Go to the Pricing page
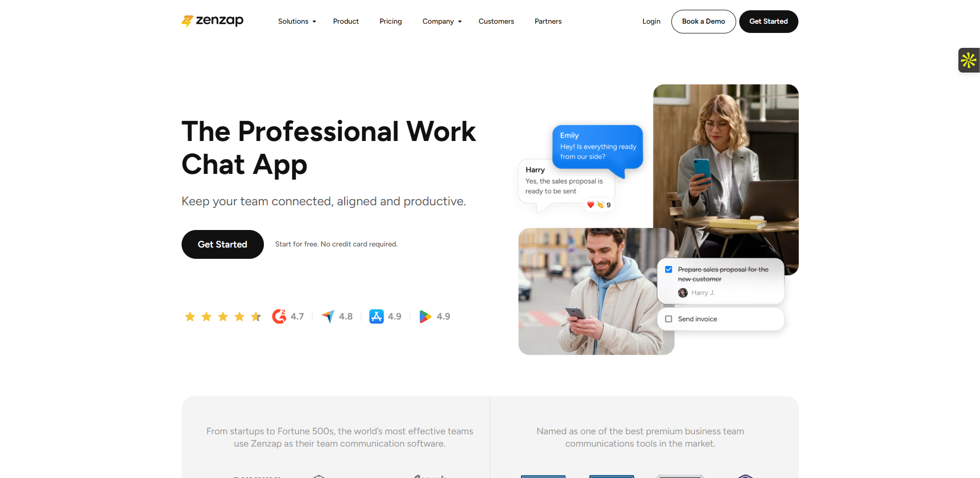The width and height of the screenshot is (980, 478). coord(390,22)
